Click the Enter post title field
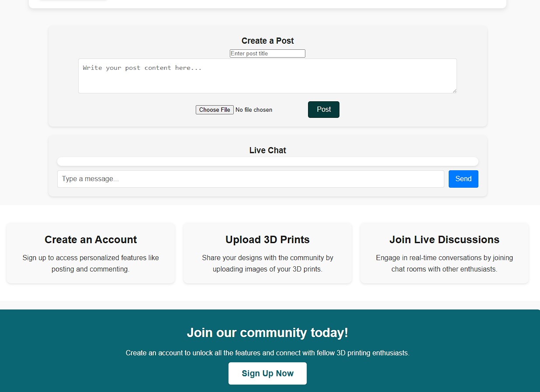This screenshot has width=540, height=392. pyautogui.click(x=267, y=53)
